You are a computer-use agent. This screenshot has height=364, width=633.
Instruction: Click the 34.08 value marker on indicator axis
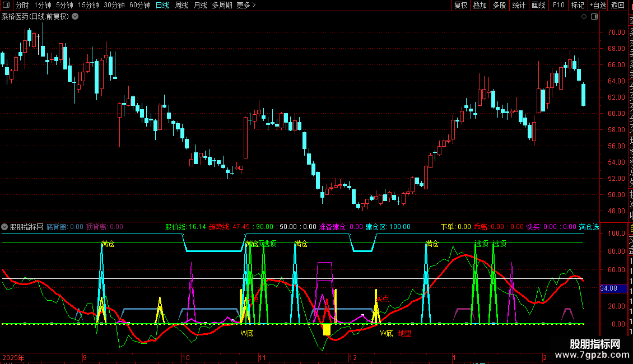pos(608,288)
